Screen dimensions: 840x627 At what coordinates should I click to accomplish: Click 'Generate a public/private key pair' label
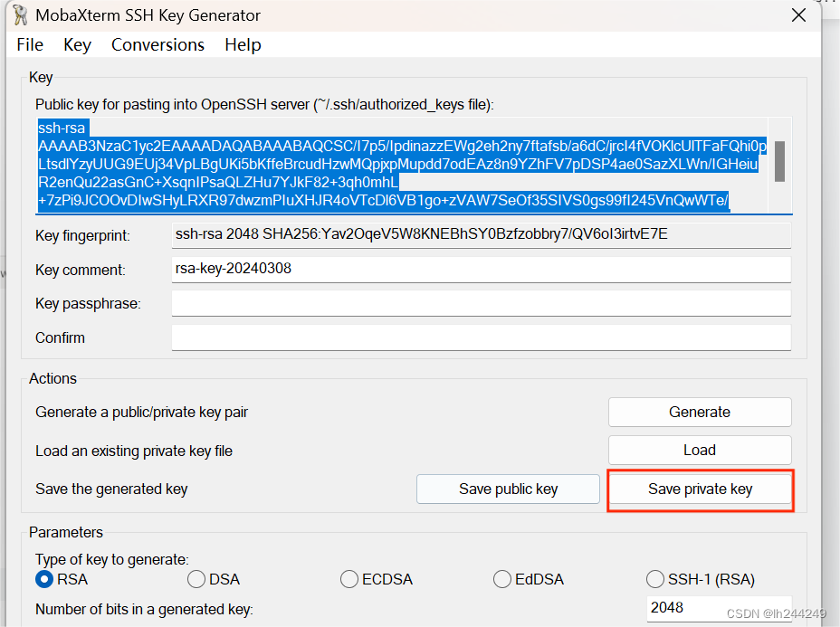tap(141, 413)
